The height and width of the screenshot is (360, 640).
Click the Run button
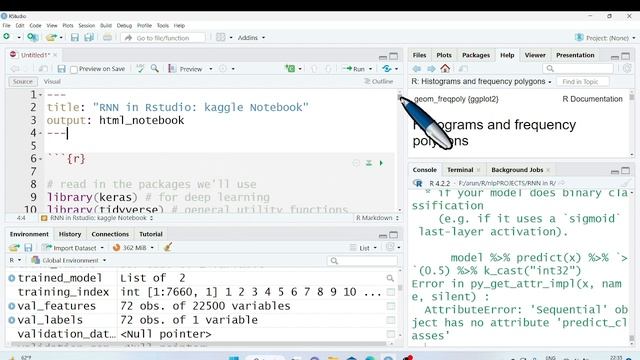pos(354,69)
